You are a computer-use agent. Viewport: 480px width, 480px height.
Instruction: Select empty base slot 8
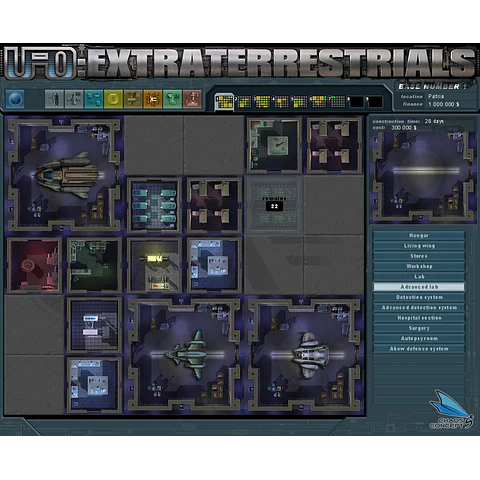356,102
